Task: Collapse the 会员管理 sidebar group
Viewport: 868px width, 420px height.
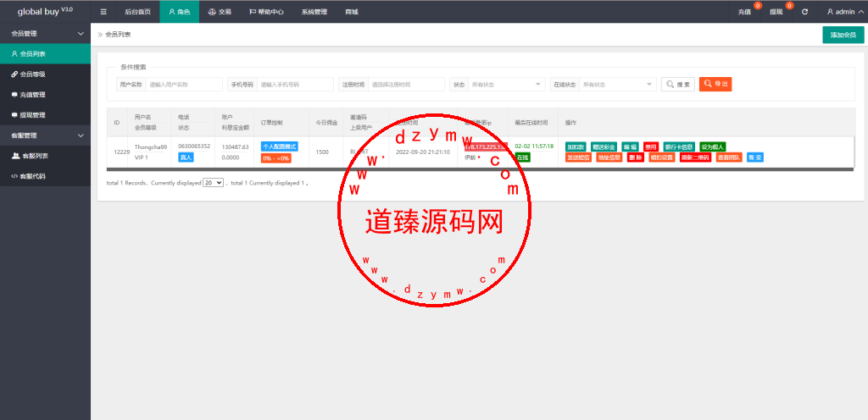Action: pos(46,34)
